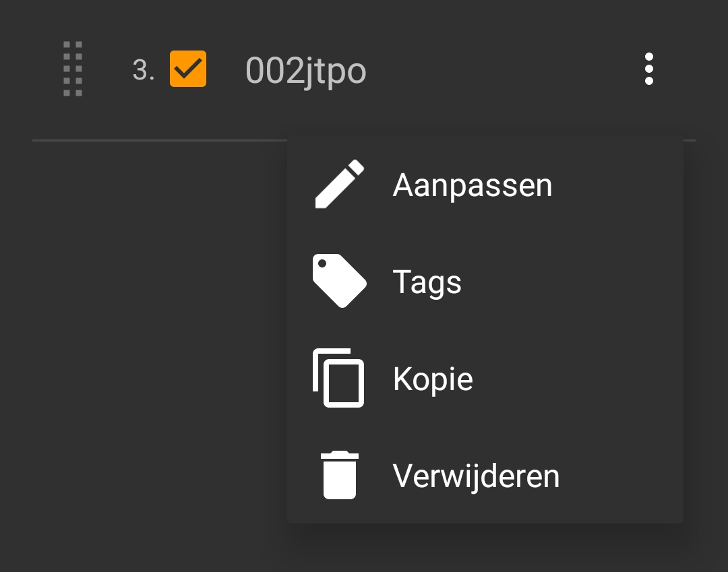Click the Verwijderen text label
This screenshot has width=728, height=572.
coord(476,476)
